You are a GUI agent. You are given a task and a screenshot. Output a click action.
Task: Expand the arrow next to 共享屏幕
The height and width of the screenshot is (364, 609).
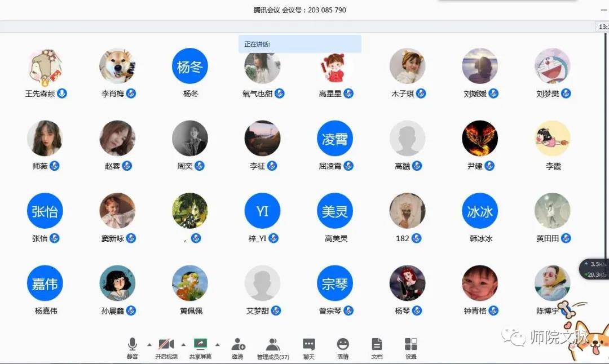(218, 344)
